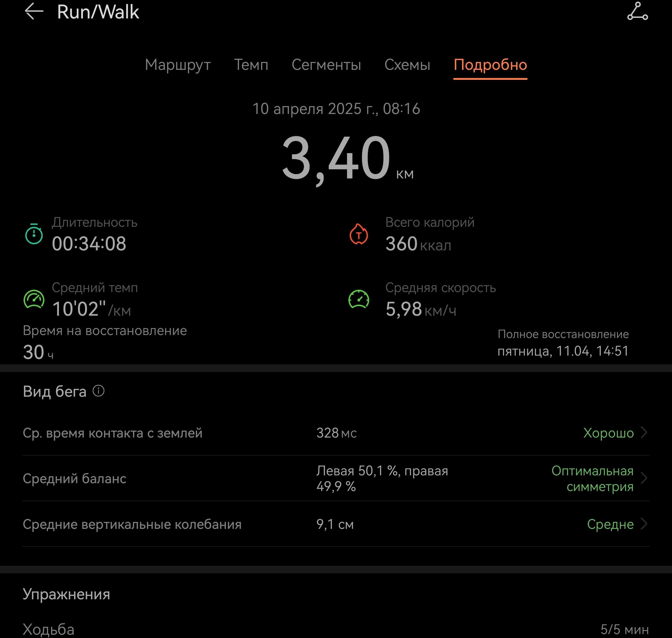672x638 pixels.
Task: Open the route share icon
Action: click(x=637, y=11)
